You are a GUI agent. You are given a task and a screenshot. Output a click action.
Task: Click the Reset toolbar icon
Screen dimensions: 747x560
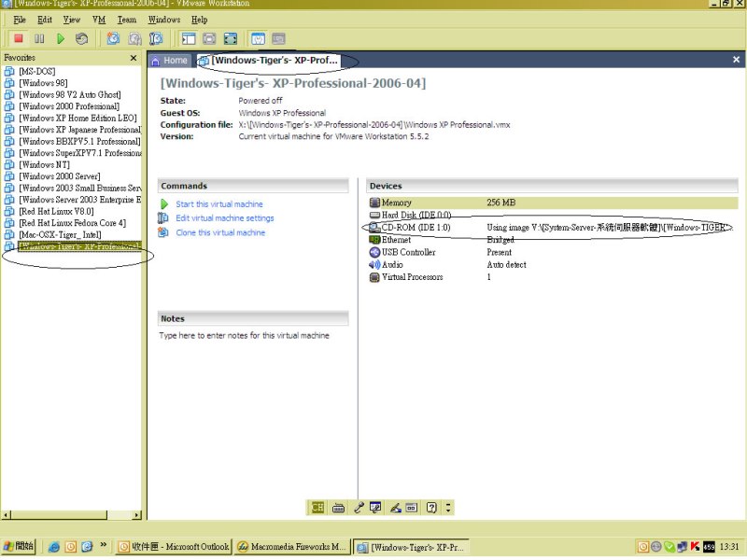point(82,38)
